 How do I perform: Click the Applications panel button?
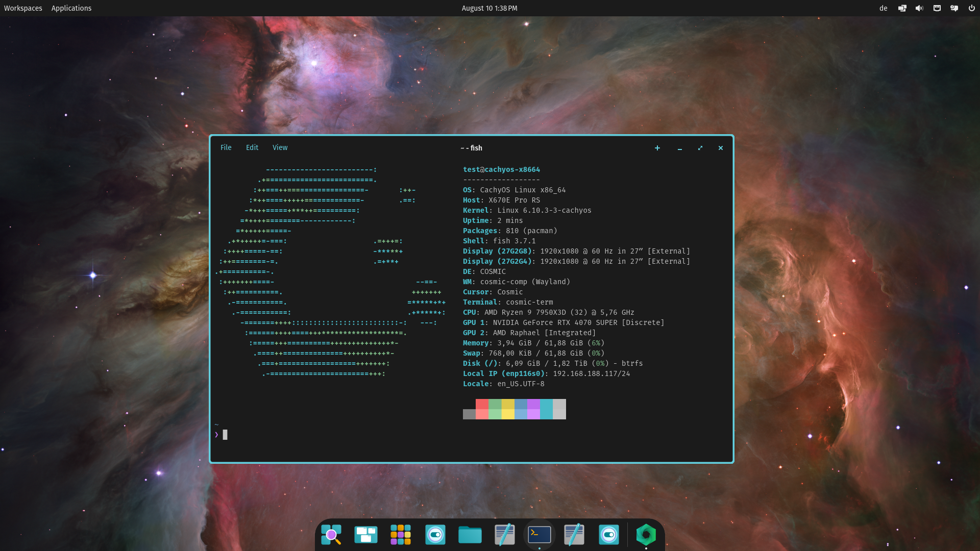coord(71,8)
